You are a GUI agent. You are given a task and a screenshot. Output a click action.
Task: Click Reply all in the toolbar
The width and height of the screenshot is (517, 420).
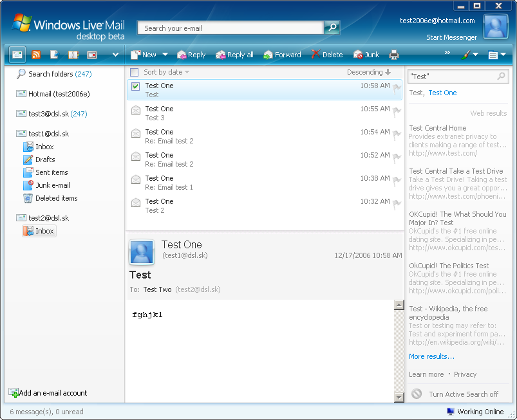(x=234, y=55)
